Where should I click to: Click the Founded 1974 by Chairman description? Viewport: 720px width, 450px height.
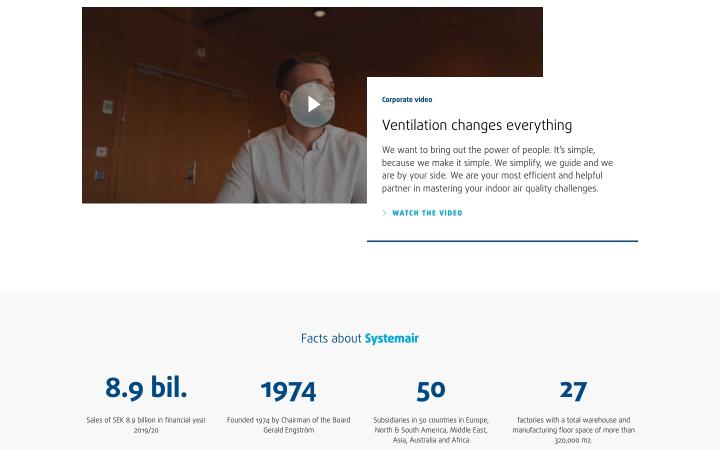(288, 425)
